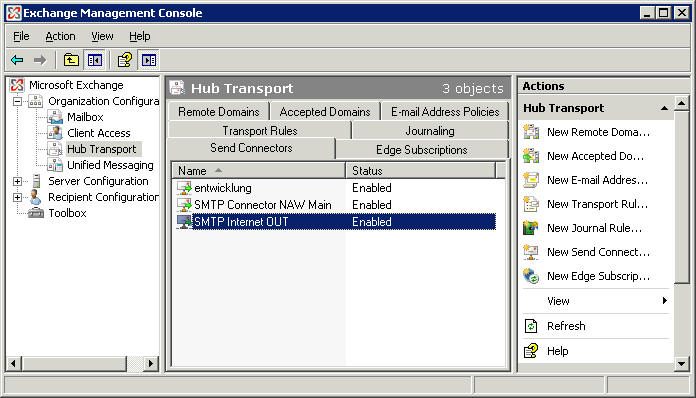The height and width of the screenshot is (398, 696).
Task: Click the help toolbar icon with question mark
Action: click(125, 60)
